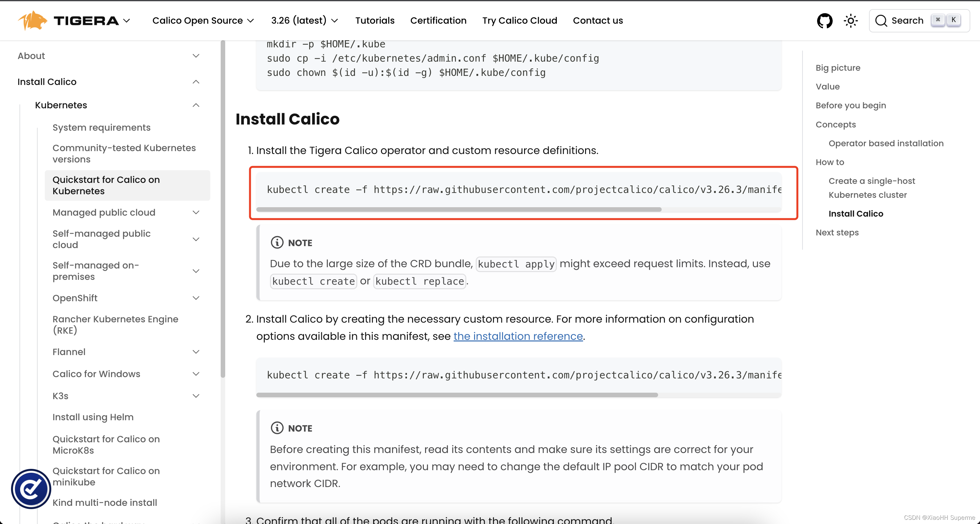Click Try Calico Cloud button in navbar
The height and width of the screenshot is (524, 980).
[x=519, y=20]
